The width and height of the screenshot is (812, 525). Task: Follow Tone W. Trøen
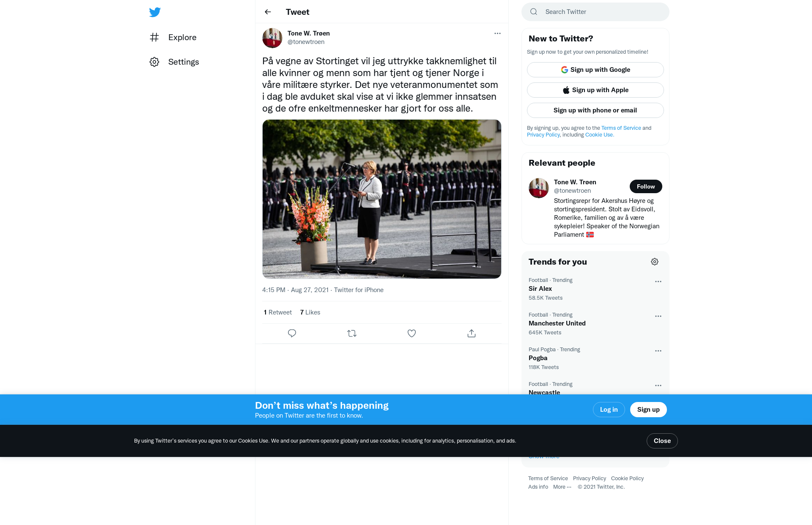(646, 186)
